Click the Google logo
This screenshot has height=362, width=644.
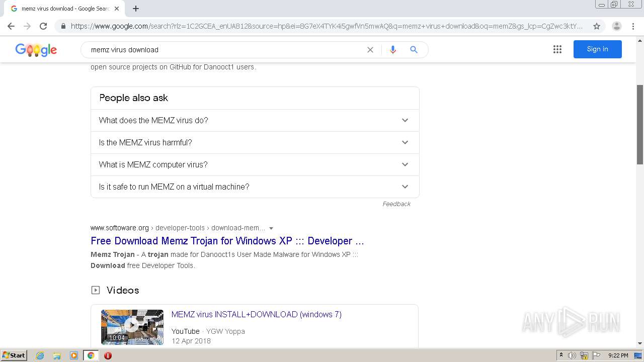[x=36, y=50]
